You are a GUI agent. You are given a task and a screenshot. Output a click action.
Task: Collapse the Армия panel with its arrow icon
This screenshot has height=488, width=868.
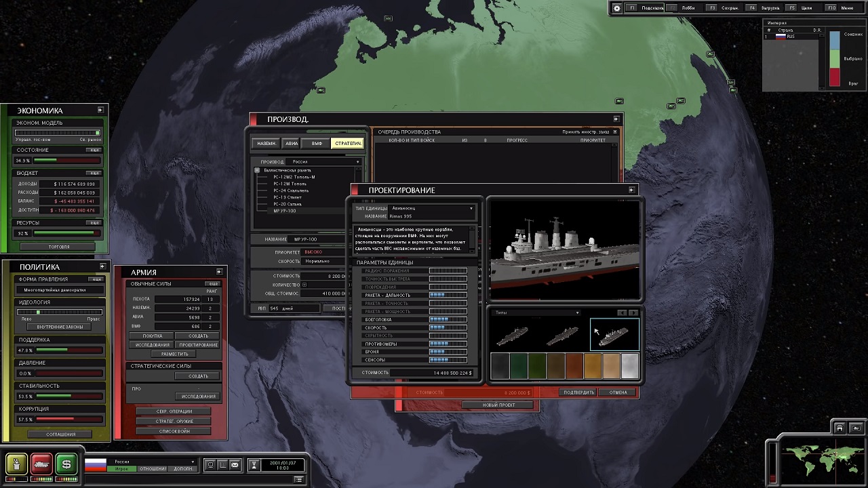219,272
